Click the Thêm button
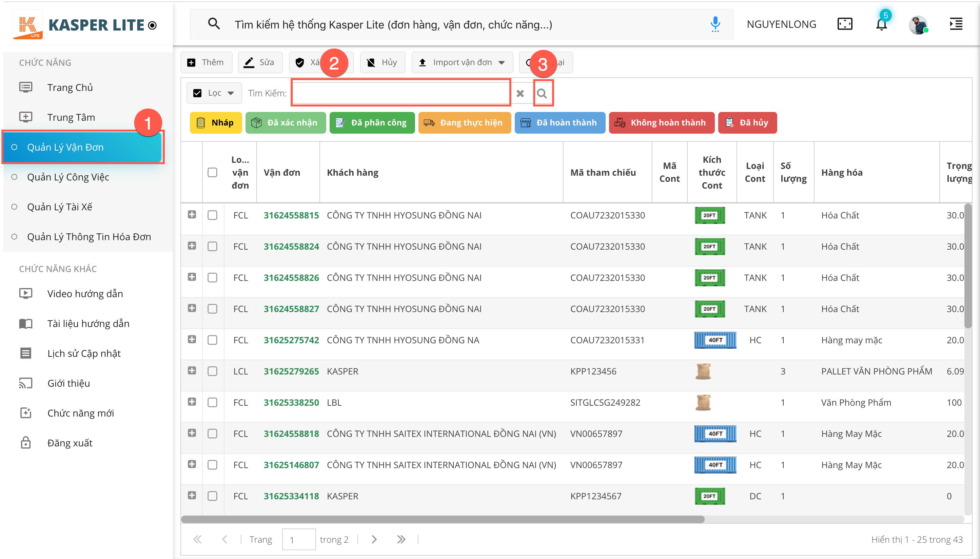 pos(206,62)
